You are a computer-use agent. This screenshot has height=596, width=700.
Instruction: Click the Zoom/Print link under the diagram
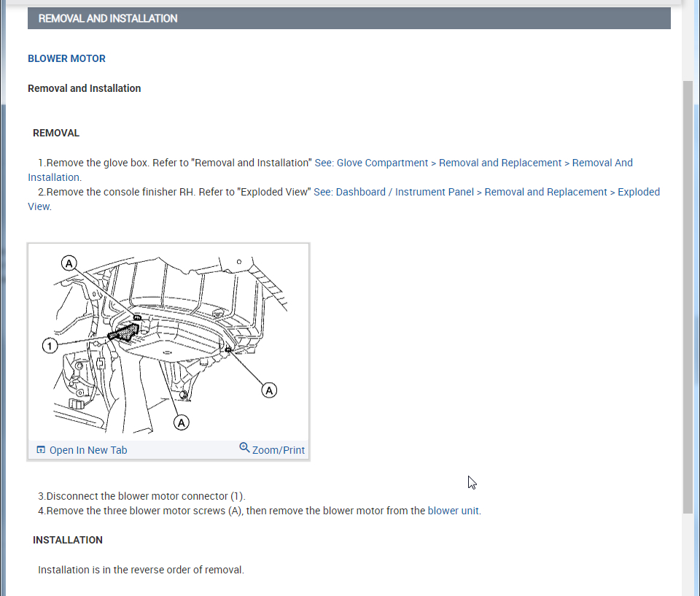pyautogui.click(x=278, y=450)
